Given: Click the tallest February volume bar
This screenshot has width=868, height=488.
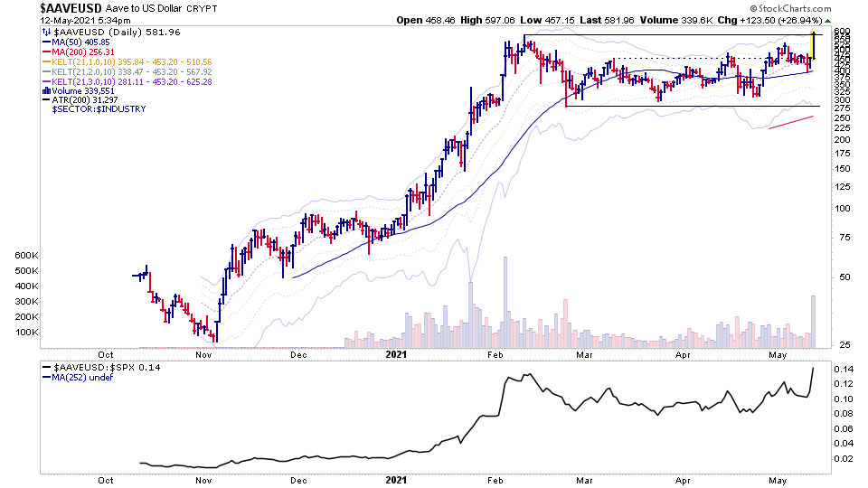Looking at the screenshot, I should click(x=505, y=302).
